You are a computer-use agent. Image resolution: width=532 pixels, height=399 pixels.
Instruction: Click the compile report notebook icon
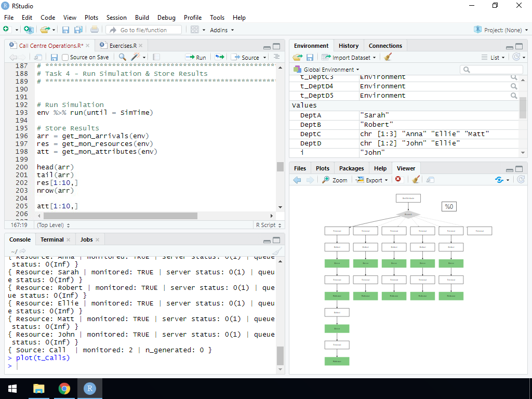(x=156, y=57)
